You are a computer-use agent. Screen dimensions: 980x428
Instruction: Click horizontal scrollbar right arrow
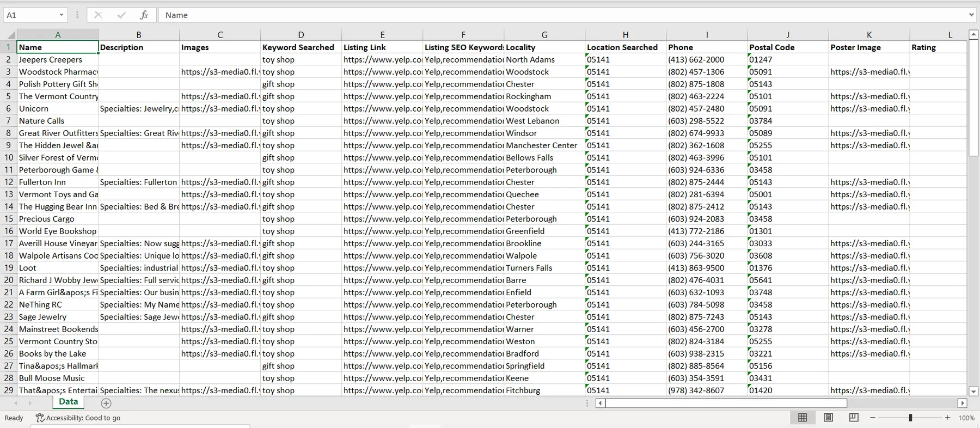point(963,403)
